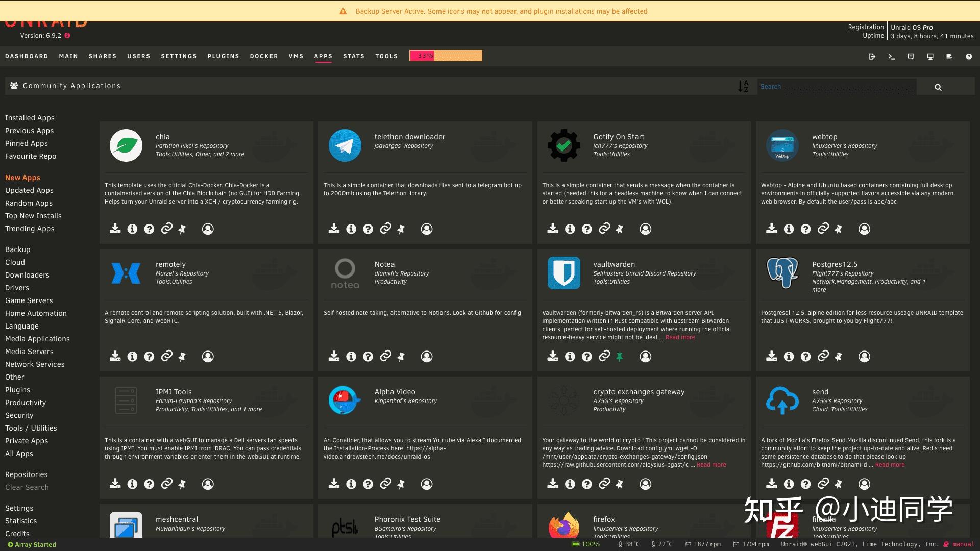980x551 pixels.
Task: Click the Postgres elephant app icon
Action: (782, 273)
